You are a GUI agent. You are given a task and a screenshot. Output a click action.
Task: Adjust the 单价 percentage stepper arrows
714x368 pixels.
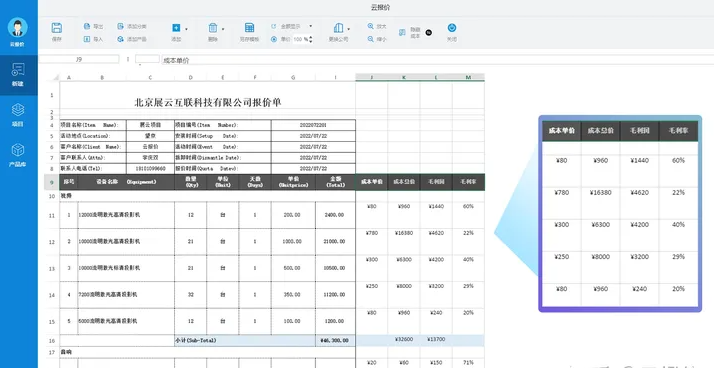311,40
